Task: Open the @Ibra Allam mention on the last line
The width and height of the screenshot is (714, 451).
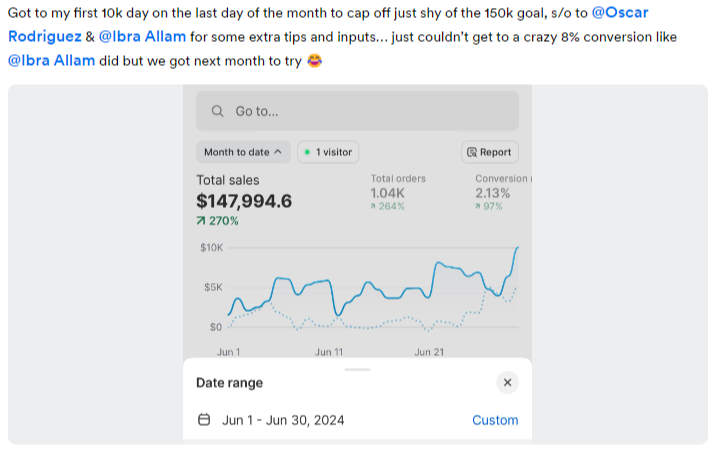Action: [52, 60]
